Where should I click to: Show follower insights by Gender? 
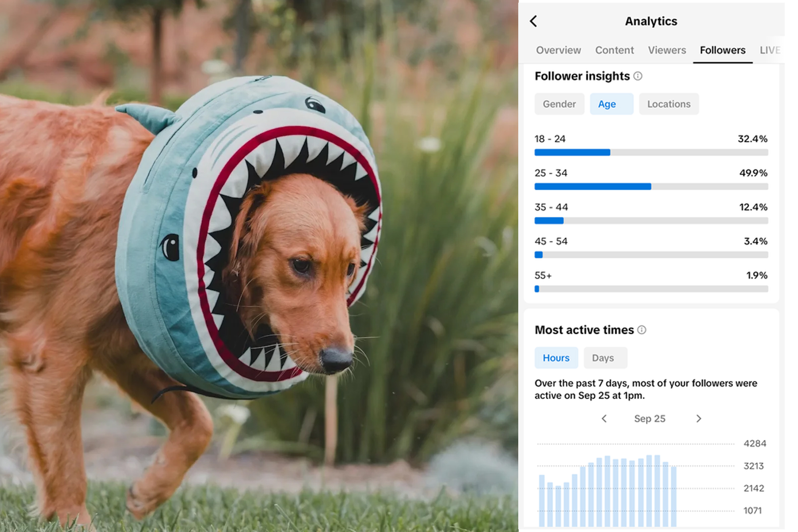(559, 104)
